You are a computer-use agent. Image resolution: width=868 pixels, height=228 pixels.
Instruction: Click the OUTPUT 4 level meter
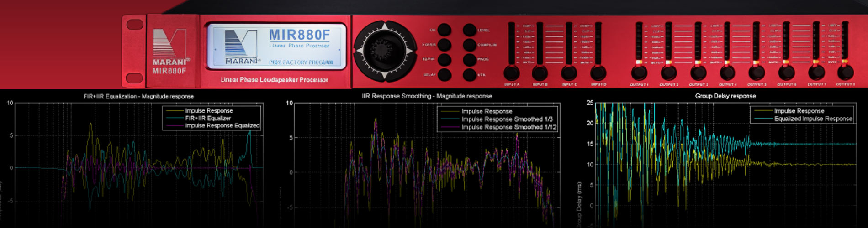point(727,43)
